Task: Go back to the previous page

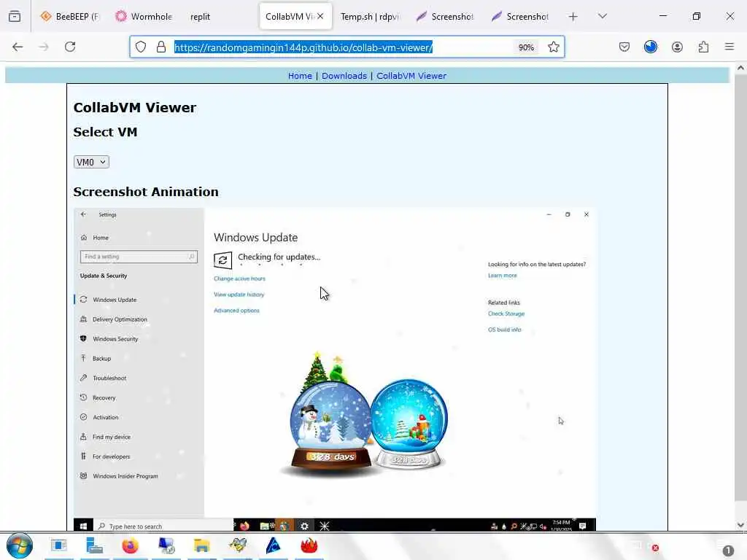Action: (x=18, y=47)
